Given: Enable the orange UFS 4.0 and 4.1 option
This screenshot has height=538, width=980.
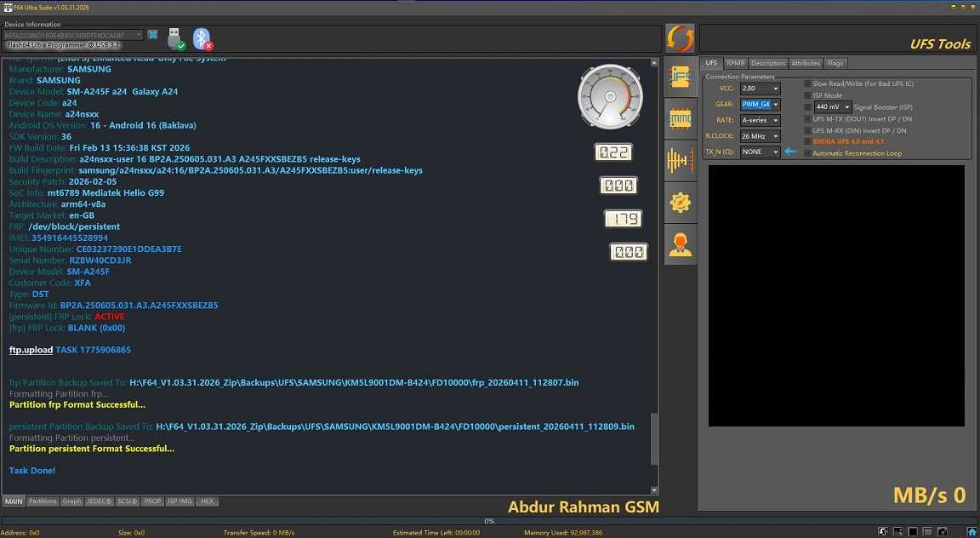Looking at the screenshot, I should [x=807, y=141].
